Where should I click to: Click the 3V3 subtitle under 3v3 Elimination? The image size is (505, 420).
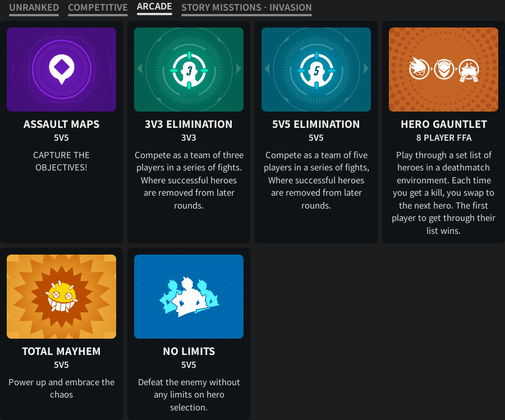pos(189,138)
